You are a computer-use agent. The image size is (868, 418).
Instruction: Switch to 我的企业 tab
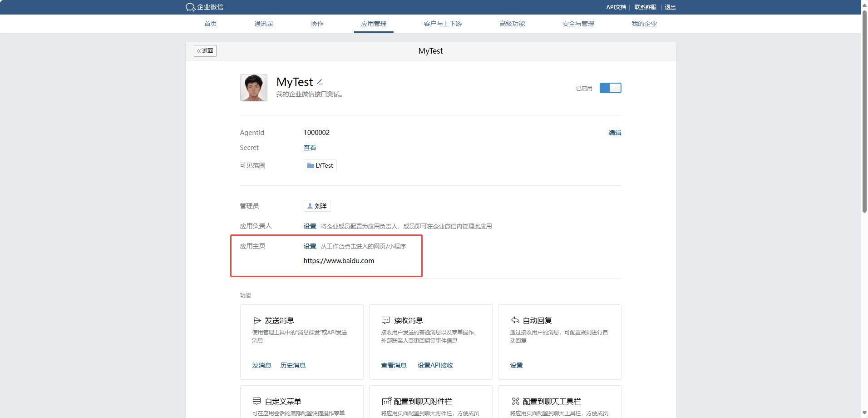pos(644,24)
